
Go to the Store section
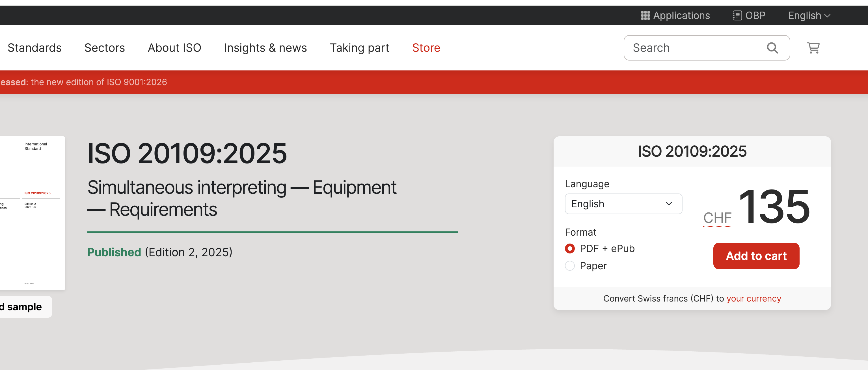tap(426, 48)
